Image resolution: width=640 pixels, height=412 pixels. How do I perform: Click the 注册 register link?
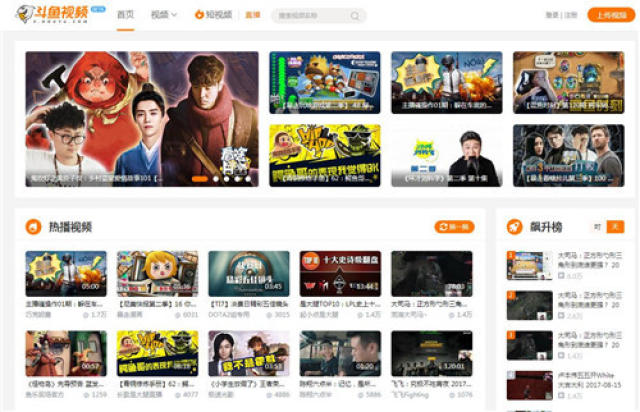point(571,15)
